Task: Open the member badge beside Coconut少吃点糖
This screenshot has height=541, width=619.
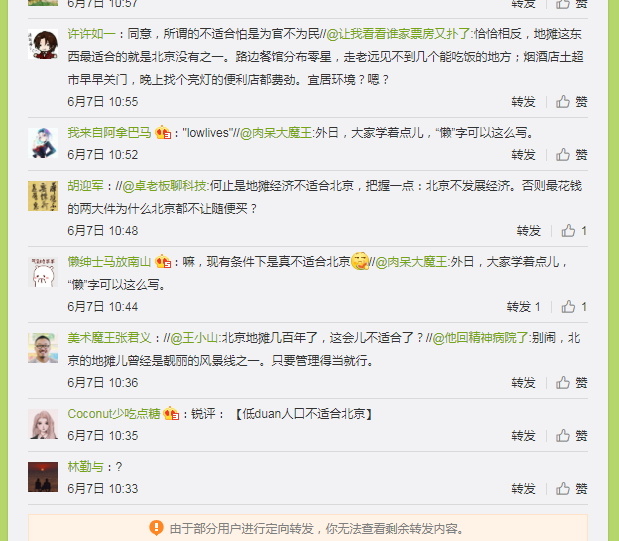Action: tap(171, 414)
